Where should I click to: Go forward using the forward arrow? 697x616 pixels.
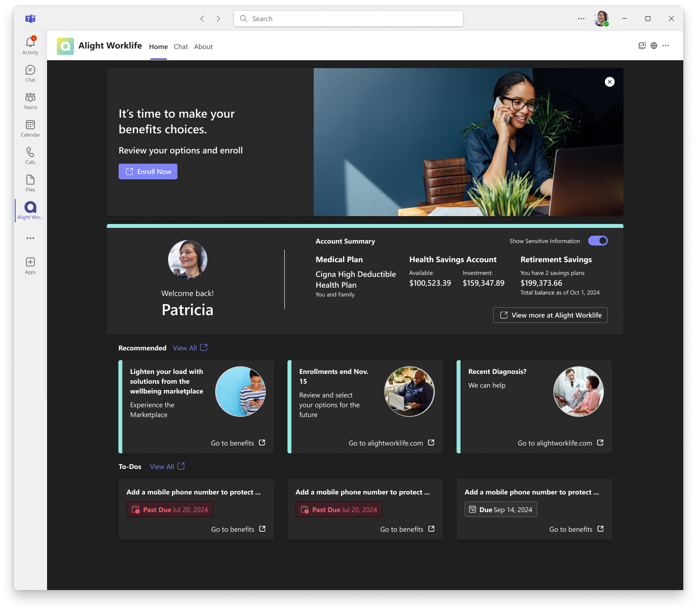coord(219,19)
